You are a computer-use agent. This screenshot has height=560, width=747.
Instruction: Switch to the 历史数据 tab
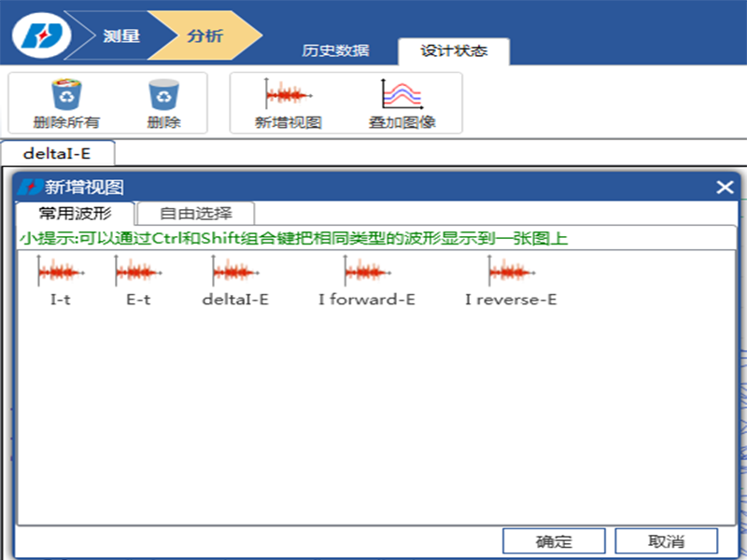pyautogui.click(x=335, y=50)
